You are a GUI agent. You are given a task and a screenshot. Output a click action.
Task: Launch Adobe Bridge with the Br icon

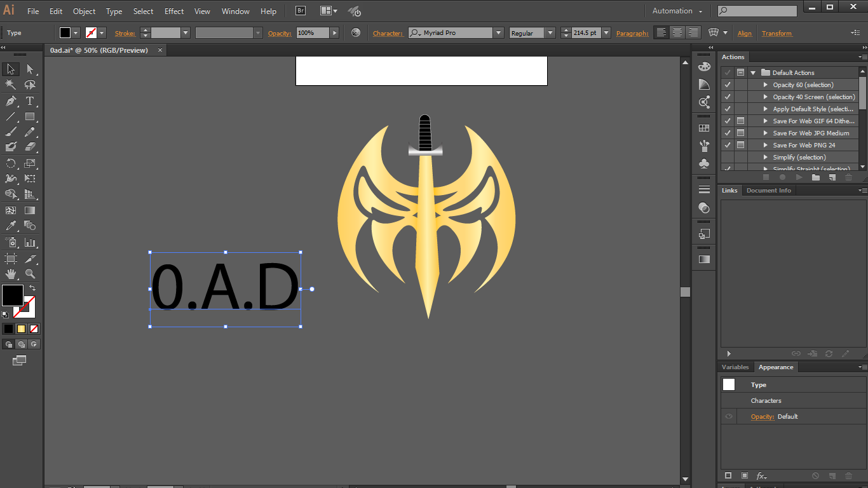(301, 11)
